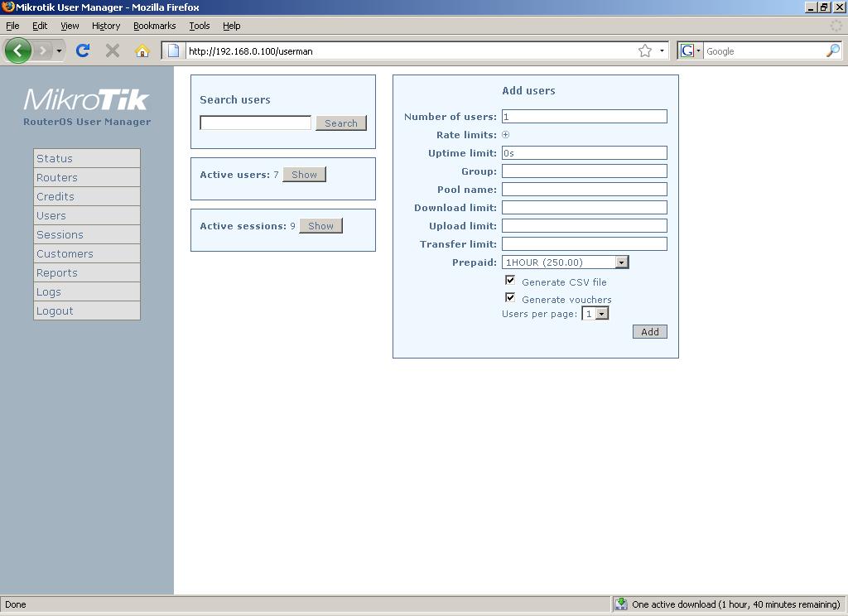Screen dimensions: 848x616
Task: Open the downloads status icon
Action: (x=621, y=604)
